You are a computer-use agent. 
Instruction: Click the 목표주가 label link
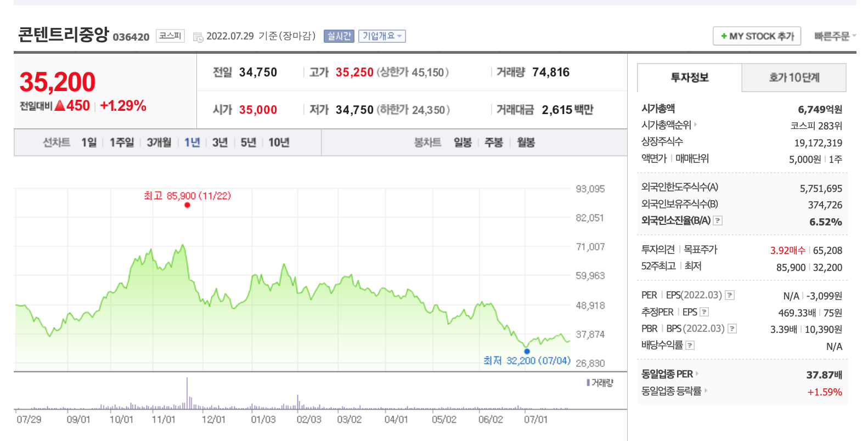coord(700,250)
